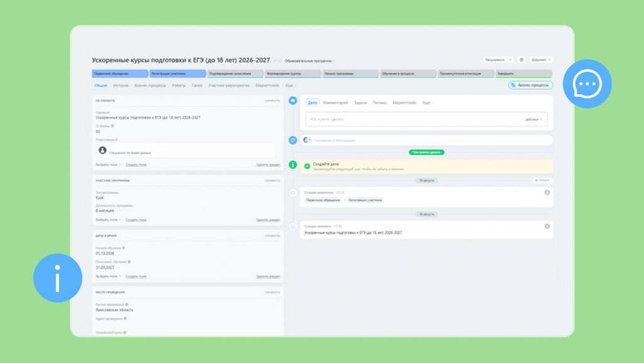Switch to the История tab
Screen dimensions: 644x363
pyautogui.click(x=121, y=86)
